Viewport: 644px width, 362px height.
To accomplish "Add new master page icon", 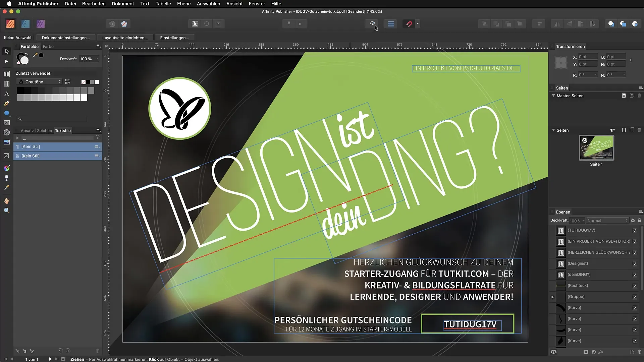I will 624,96.
